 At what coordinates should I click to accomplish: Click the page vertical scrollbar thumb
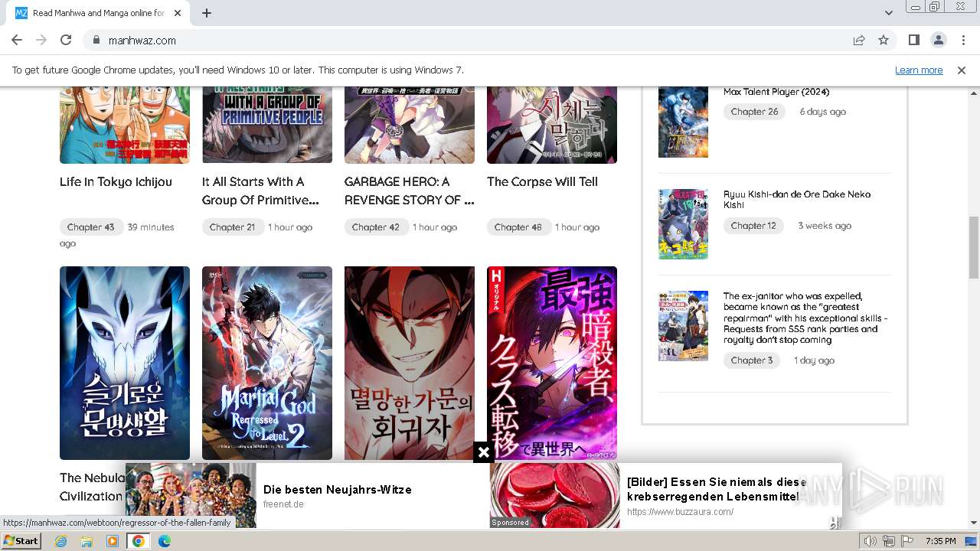click(x=974, y=246)
